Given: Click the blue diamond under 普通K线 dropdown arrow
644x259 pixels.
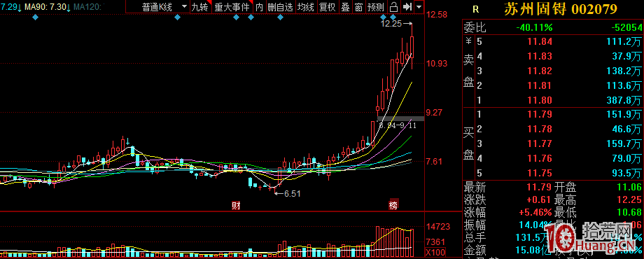Looking at the screenshot, I should click(x=177, y=17).
